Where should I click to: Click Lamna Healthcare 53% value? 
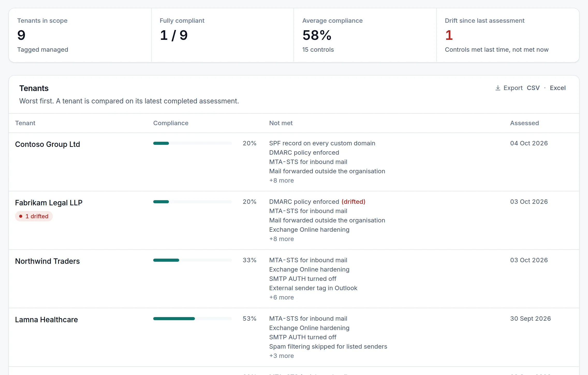(249, 319)
